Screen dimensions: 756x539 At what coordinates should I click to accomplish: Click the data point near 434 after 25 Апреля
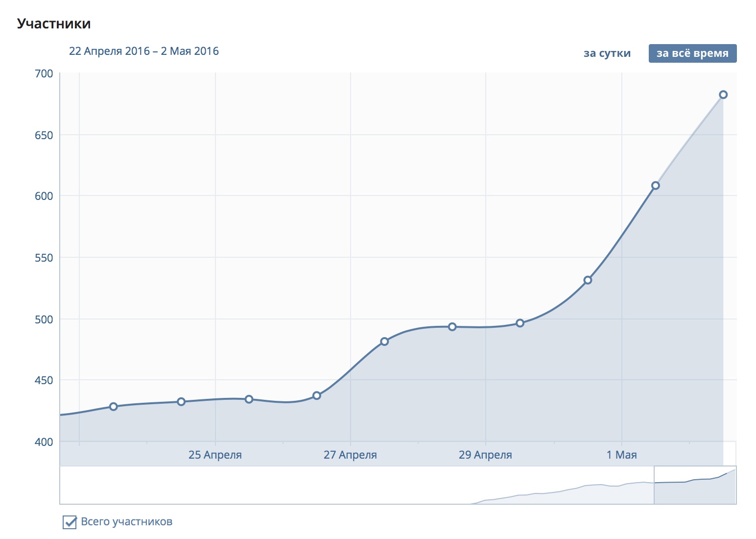point(249,399)
